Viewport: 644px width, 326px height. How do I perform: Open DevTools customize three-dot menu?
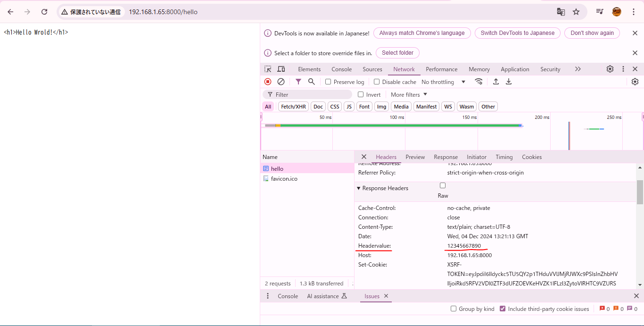623,69
